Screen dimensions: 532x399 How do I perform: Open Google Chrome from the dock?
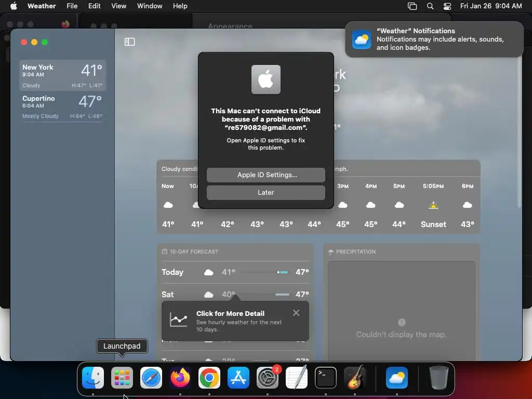click(x=209, y=378)
